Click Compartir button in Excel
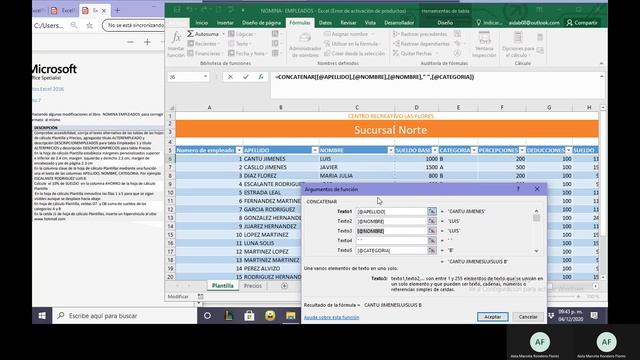The image size is (640, 360). click(x=582, y=23)
